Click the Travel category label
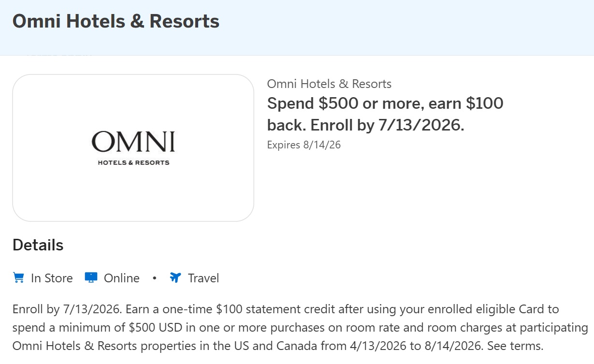Viewport: 594px width, 364px height. tap(203, 278)
